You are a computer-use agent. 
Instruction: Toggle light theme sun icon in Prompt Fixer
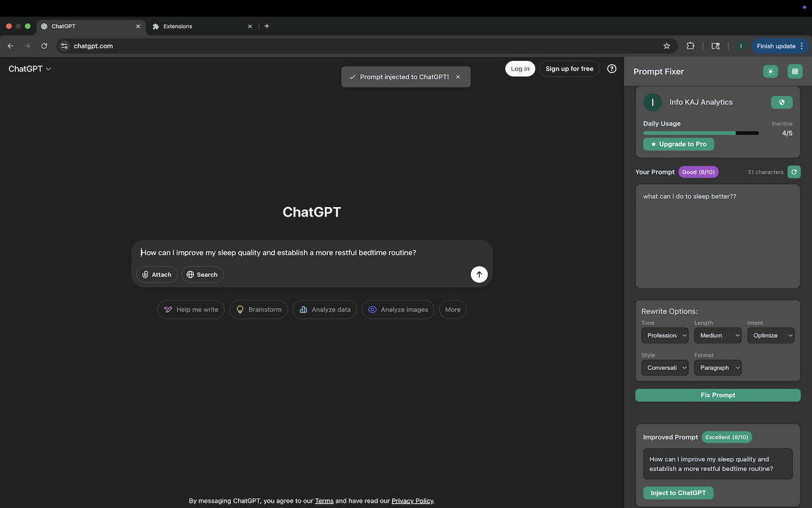[x=770, y=72]
